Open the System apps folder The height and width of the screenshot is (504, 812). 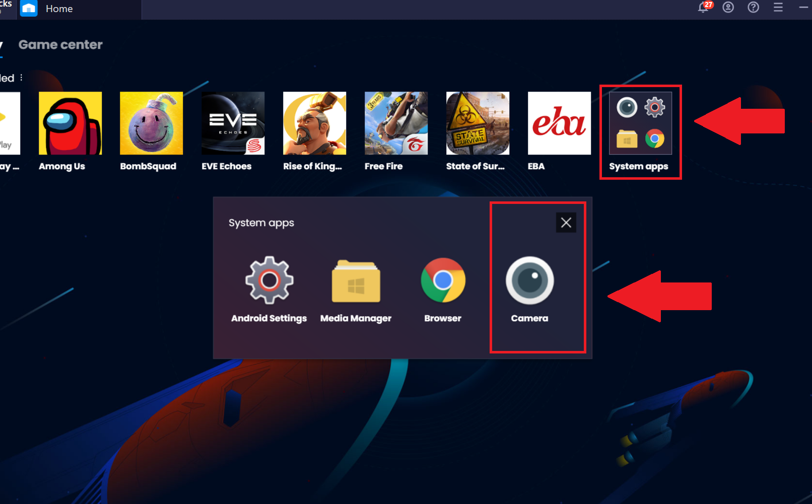[x=640, y=123]
